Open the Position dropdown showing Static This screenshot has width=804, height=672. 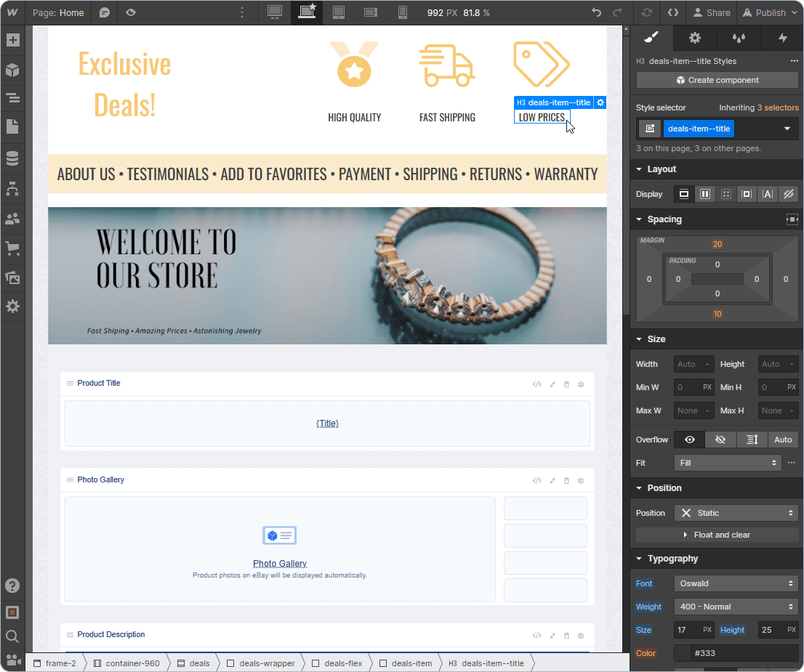(736, 513)
